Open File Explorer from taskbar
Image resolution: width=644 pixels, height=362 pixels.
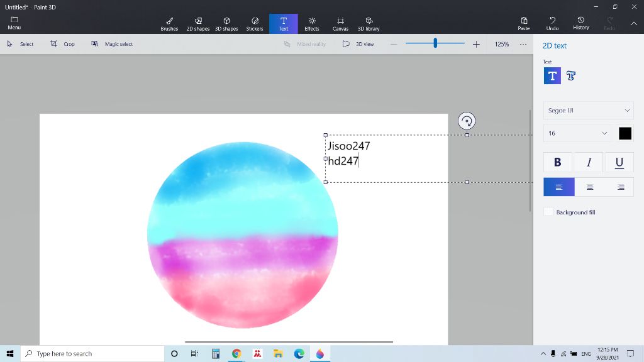tap(278, 353)
